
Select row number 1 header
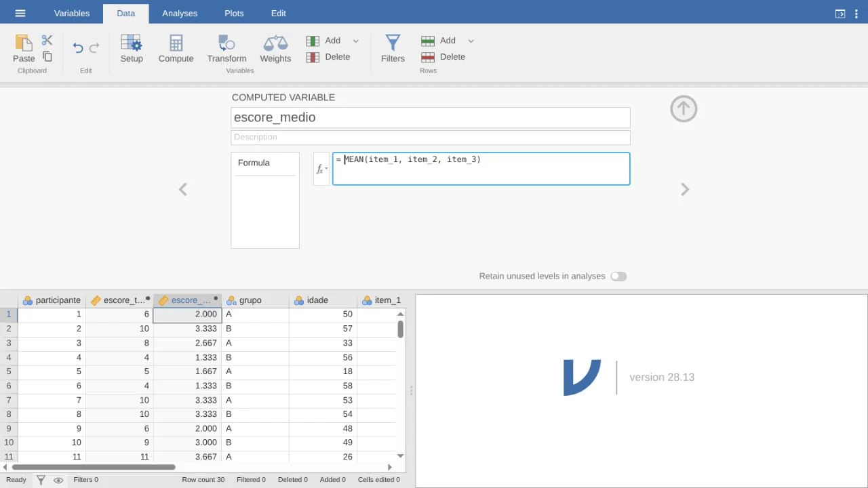(x=9, y=314)
